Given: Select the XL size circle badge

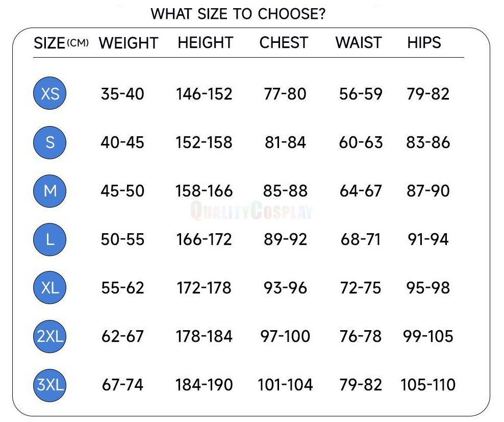Looking at the screenshot, I should [x=50, y=288].
